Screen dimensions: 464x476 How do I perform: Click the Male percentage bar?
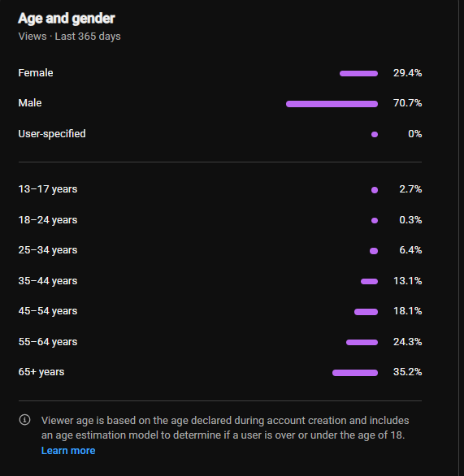tap(332, 104)
